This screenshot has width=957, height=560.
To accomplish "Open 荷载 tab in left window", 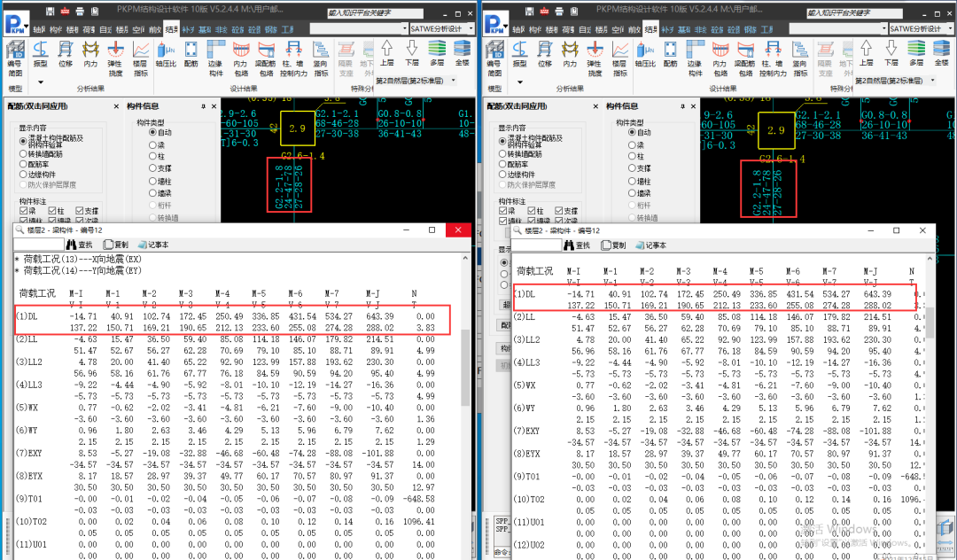I will [89, 29].
